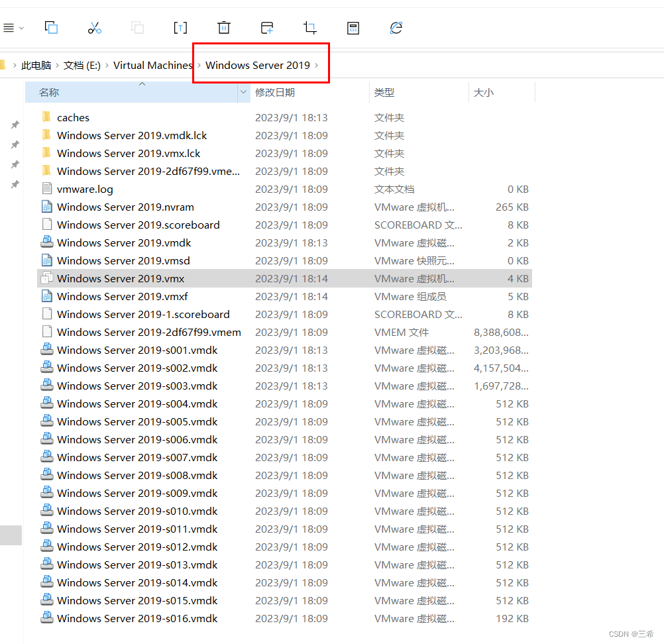Image resolution: width=664 pixels, height=644 pixels.
Task: Click the Properties toolbar icon
Action: (353, 28)
